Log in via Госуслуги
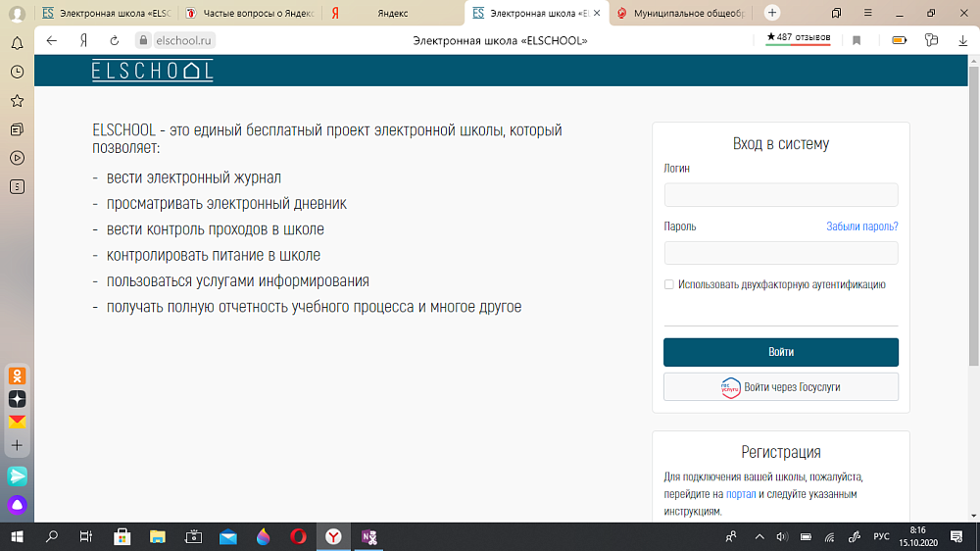The height and width of the screenshot is (551, 980). [x=781, y=387]
